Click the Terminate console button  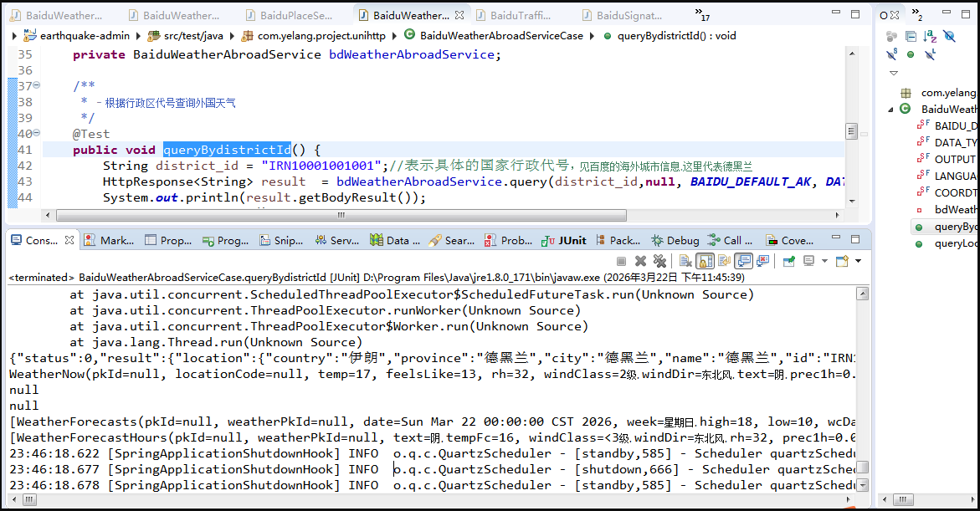point(621,260)
